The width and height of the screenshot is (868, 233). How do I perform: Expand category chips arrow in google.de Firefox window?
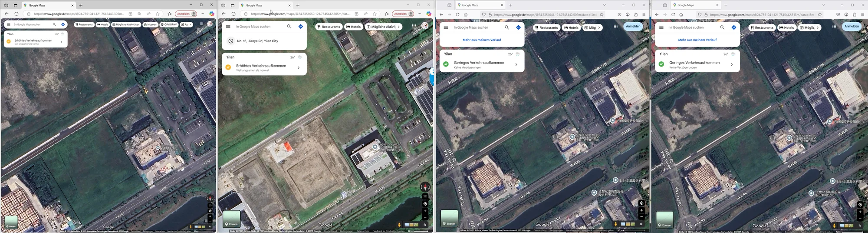point(599,27)
